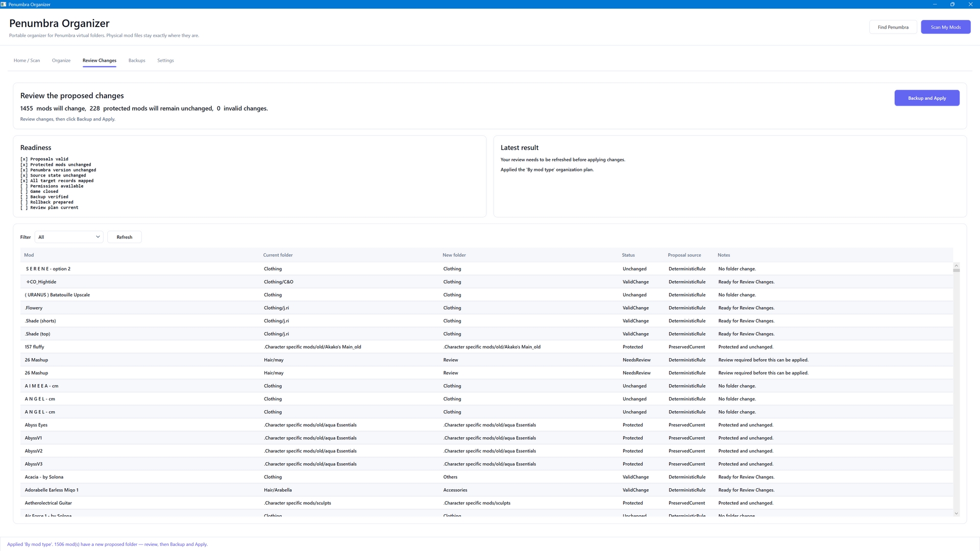The image size is (980, 551).
Task: Go to the Home / Scan tab
Action: click(x=27, y=60)
